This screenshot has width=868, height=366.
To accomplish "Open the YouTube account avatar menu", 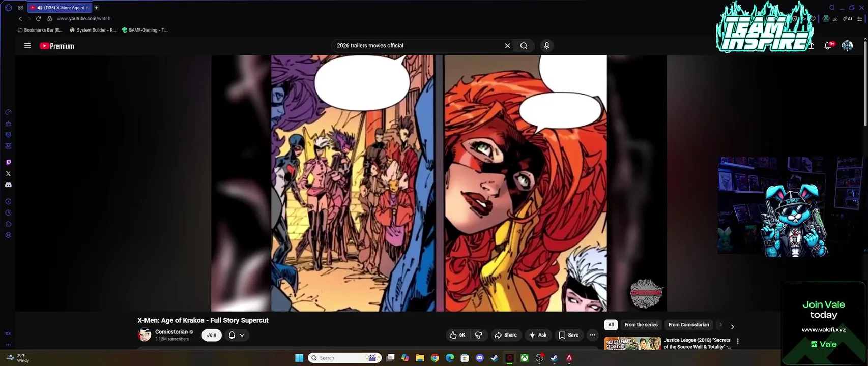I will (x=847, y=46).
